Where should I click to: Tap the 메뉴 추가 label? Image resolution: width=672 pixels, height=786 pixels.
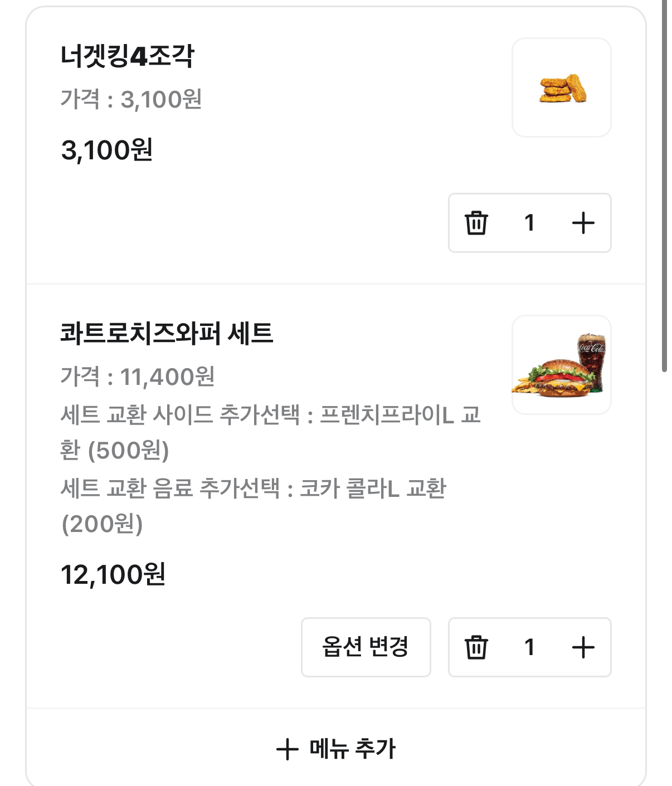352,749
